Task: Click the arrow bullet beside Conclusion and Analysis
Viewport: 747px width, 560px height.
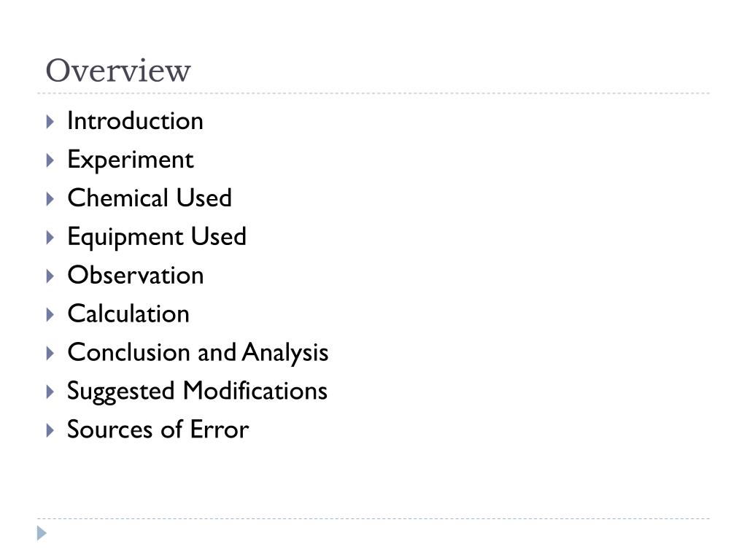Action: (50, 354)
